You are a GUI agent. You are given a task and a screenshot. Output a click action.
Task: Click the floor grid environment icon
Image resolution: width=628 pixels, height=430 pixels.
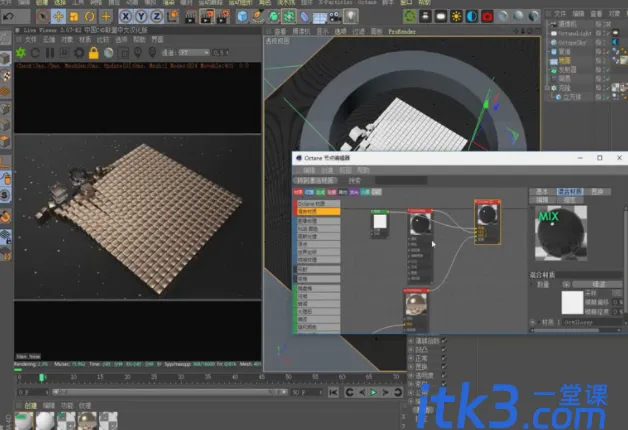click(320, 16)
